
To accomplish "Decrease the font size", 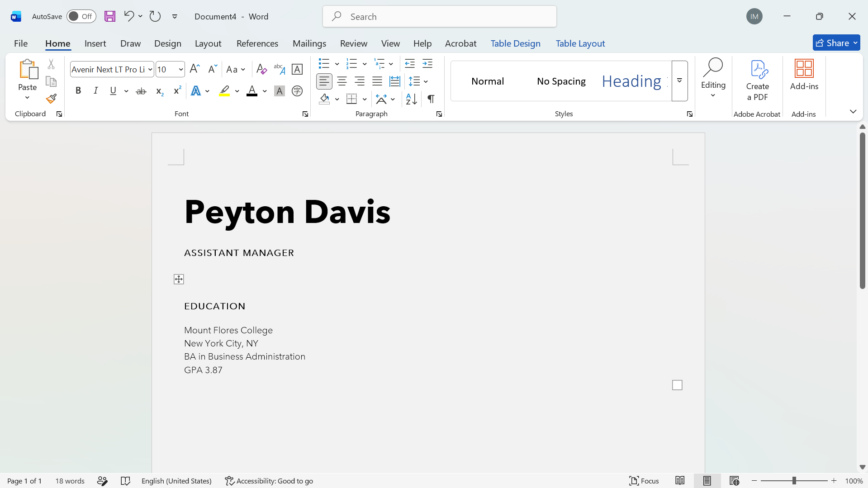I will coord(213,69).
